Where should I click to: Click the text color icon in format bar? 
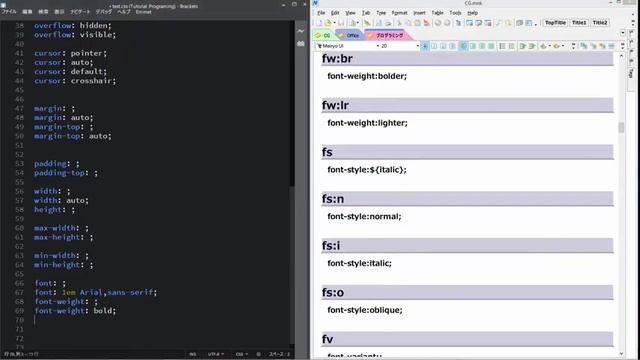[543, 46]
